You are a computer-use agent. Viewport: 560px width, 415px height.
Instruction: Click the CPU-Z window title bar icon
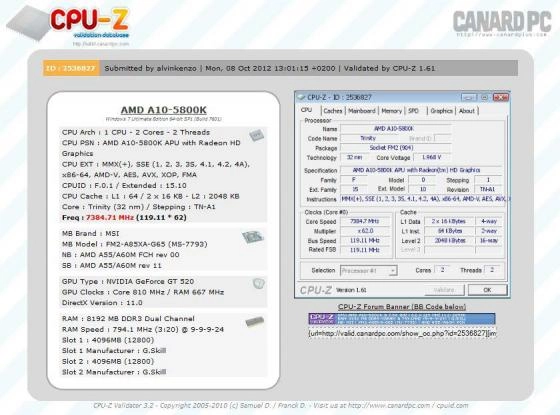301,97
